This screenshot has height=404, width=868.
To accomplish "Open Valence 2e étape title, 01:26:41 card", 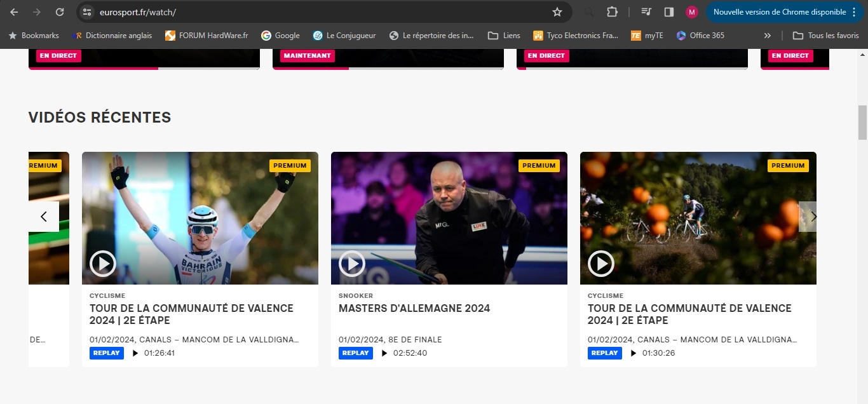I will pos(191,314).
